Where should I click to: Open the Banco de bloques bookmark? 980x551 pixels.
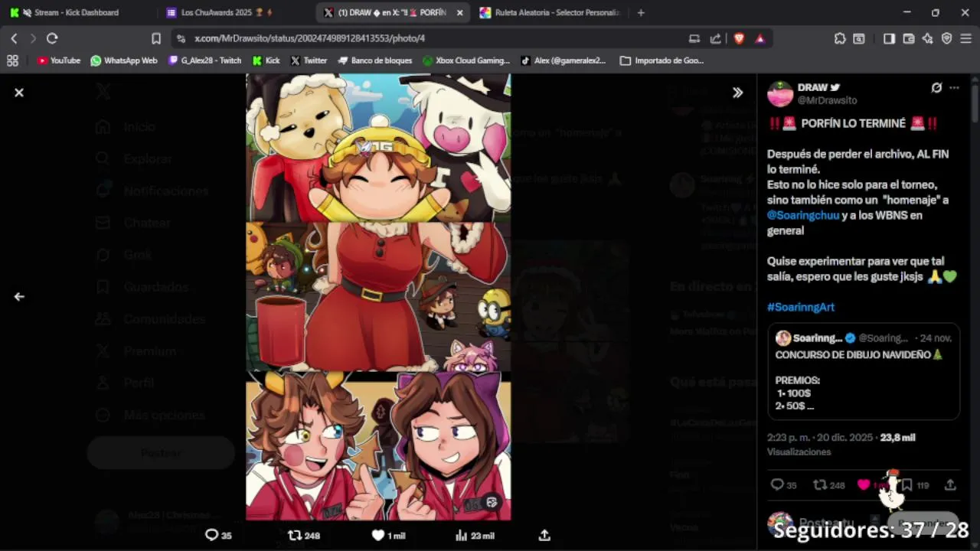point(375,60)
